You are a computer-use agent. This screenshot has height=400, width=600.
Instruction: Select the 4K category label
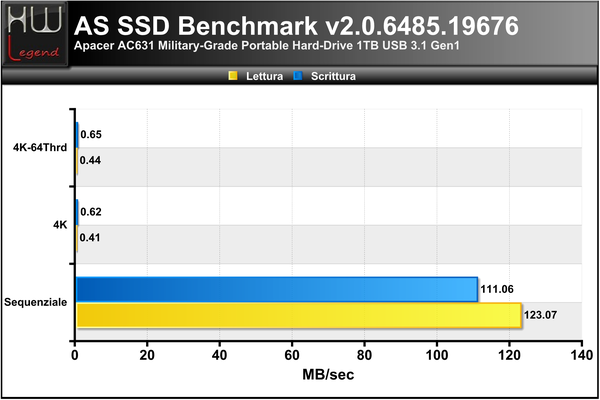(60, 225)
